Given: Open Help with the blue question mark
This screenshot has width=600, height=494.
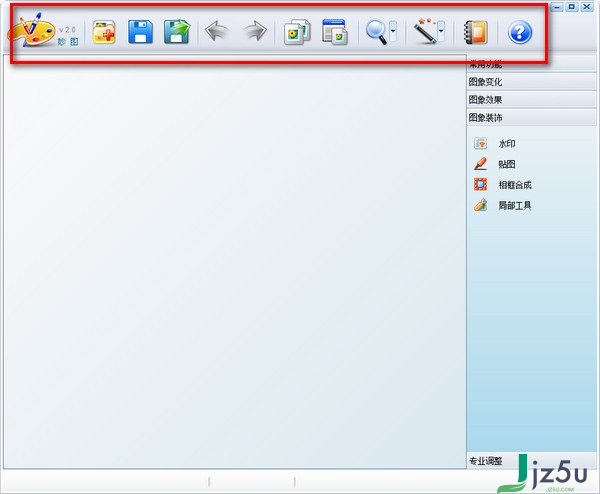Looking at the screenshot, I should tap(520, 32).
